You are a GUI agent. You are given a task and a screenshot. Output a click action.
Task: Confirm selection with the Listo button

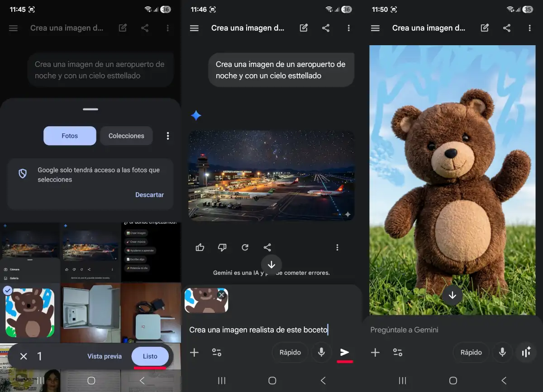150,356
